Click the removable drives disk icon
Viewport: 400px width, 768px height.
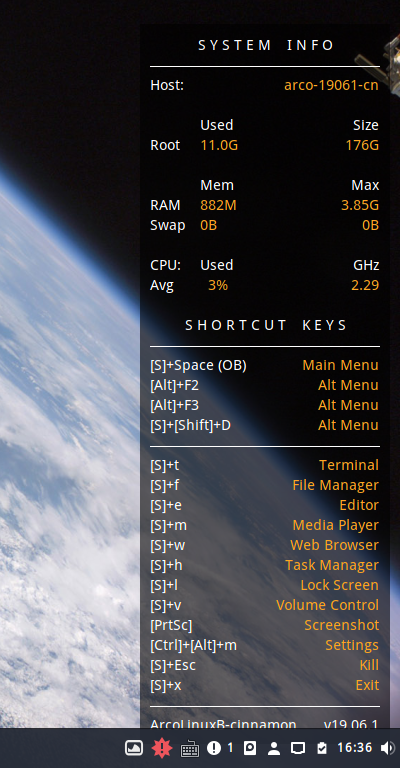tap(250, 748)
